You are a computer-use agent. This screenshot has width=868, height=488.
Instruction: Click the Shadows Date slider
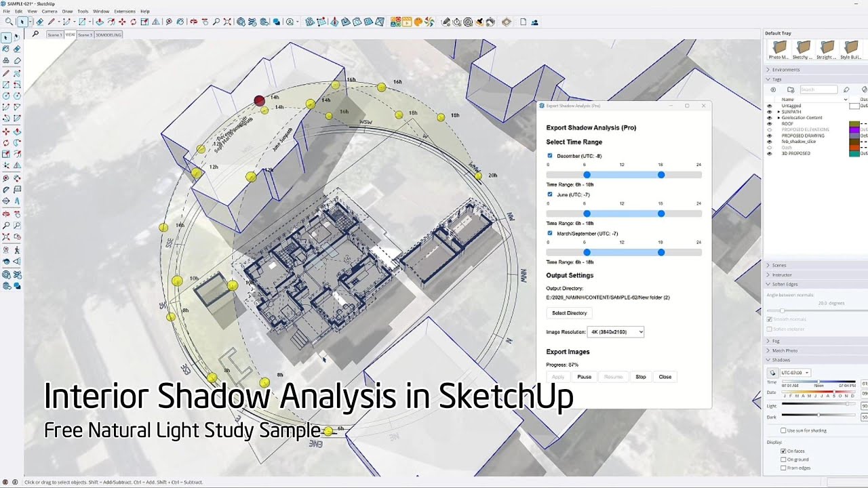(x=818, y=392)
